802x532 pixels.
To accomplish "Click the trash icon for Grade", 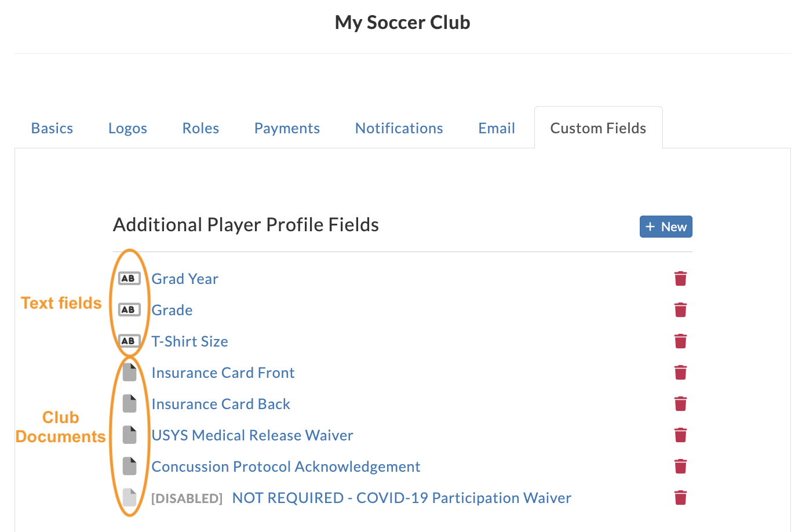I will click(680, 310).
